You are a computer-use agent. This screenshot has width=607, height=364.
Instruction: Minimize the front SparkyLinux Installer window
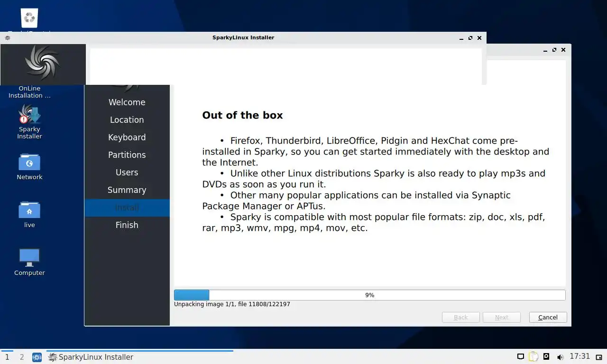[461, 38]
